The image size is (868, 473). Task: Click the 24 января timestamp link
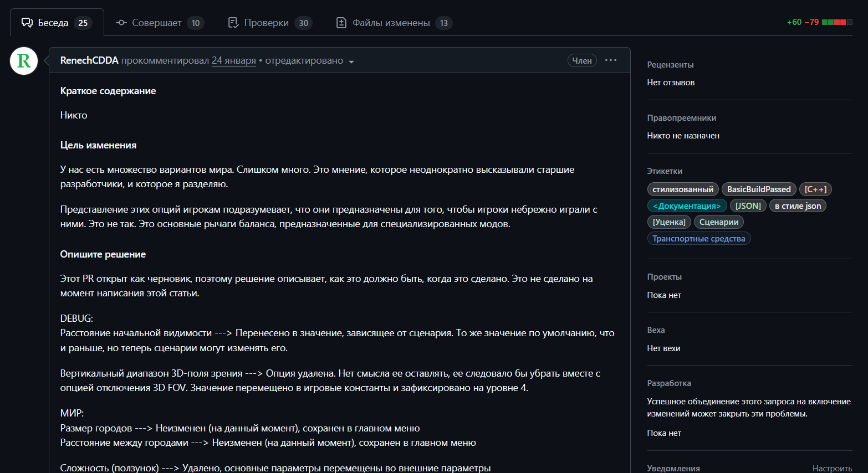pos(234,60)
